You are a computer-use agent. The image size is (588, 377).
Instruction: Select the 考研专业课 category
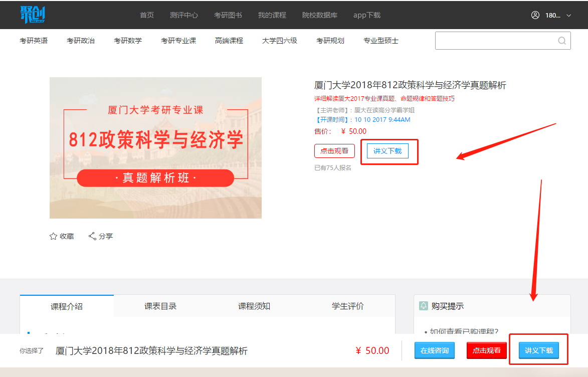(178, 41)
